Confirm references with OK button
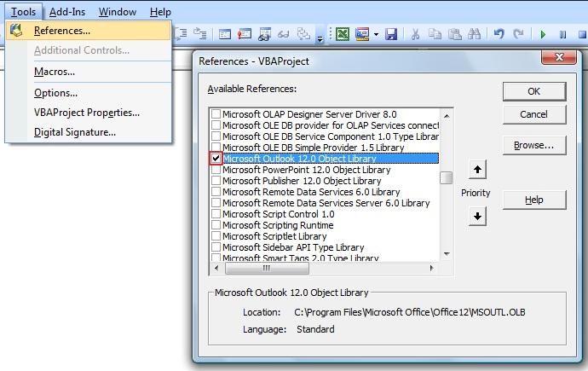588x371 pixels. coord(534,91)
